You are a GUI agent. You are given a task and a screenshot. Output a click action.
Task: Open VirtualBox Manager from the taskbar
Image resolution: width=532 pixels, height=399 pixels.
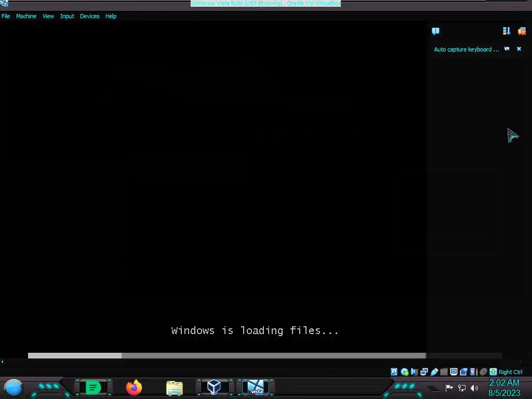[214, 387]
